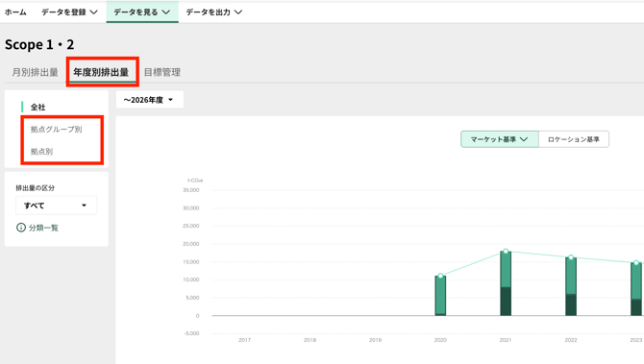Screen dimensions: 644x364
Task: Click chevron next to データを出力
Action: click(238, 12)
